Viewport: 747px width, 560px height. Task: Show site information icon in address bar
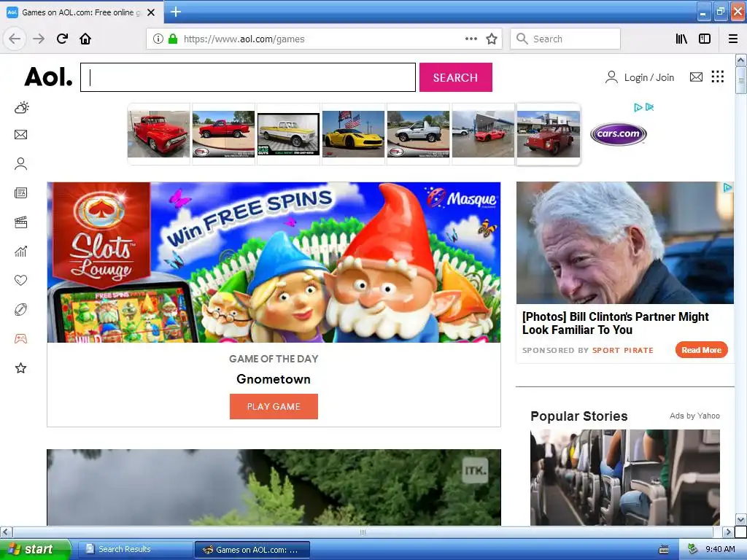click(x=158, y=39)
